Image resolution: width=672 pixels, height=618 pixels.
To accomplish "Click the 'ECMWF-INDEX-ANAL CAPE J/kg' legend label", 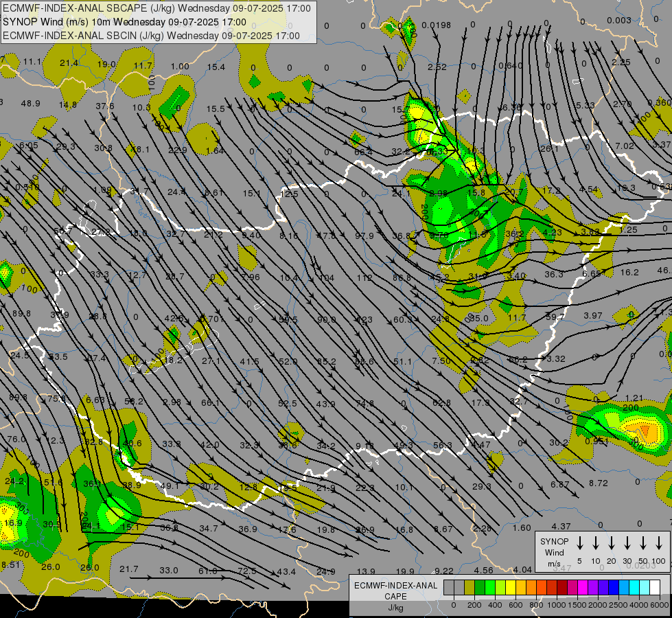I will click(395, 596).
